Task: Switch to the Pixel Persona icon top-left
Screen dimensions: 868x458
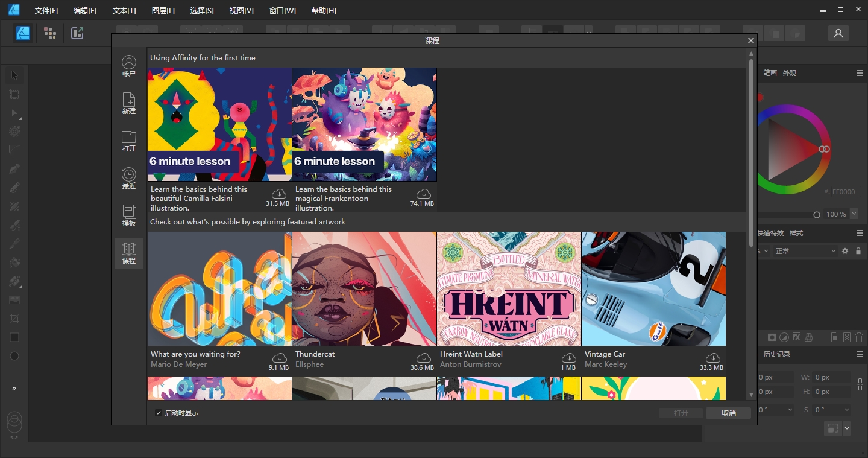Action: (x=50, y=33)
